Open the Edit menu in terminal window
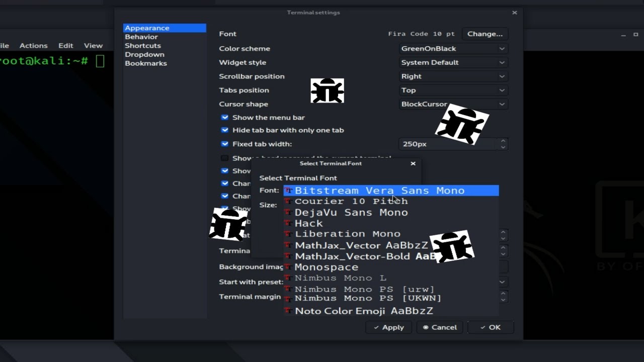The image size is (644, 362). click(x=66, y=46)
